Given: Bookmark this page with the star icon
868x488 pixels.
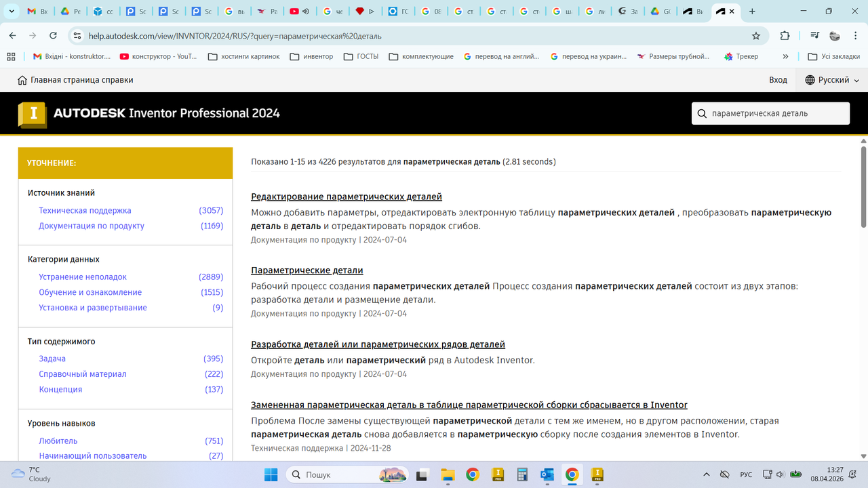Looking at the screenshot, I should coord(756,36).
